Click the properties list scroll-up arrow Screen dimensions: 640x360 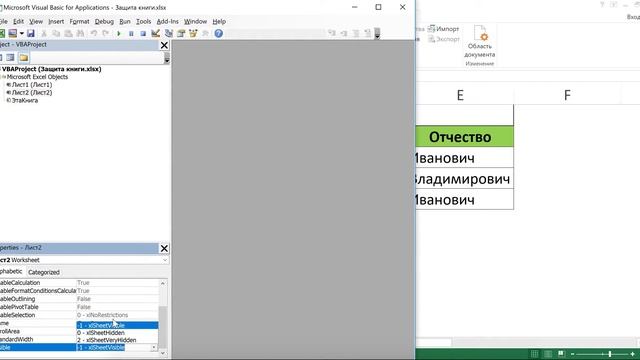163,283
